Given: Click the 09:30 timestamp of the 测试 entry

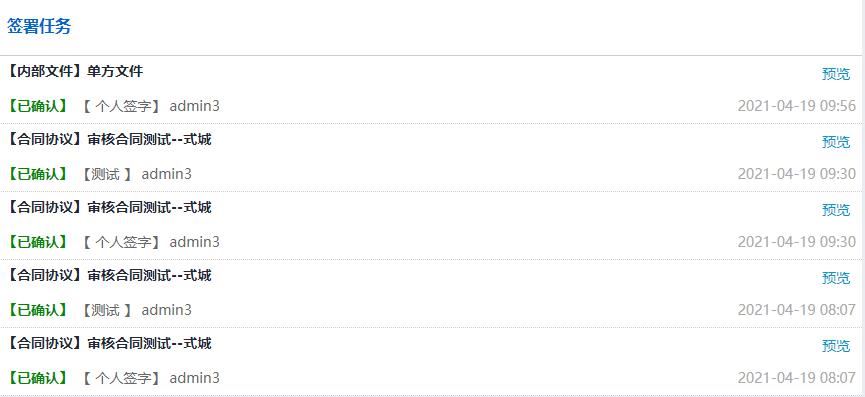Looking at the screenshot, I should (797, 174).
